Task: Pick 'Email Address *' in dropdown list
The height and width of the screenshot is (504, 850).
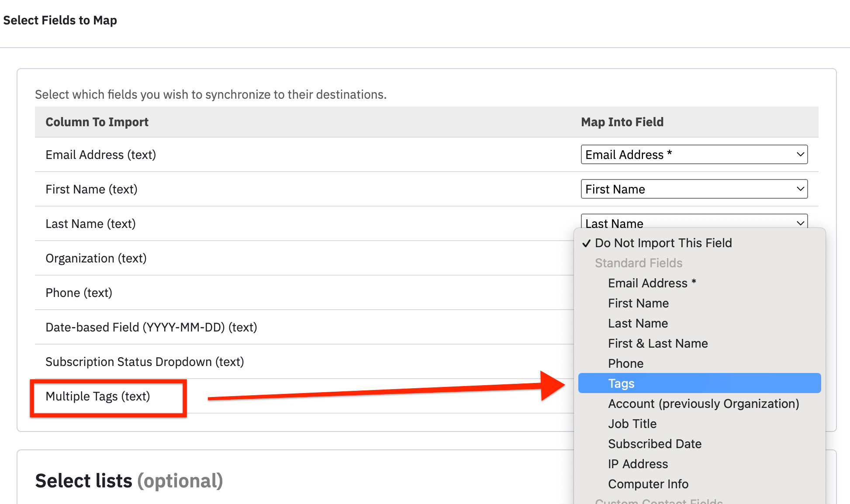Action: 652,283
